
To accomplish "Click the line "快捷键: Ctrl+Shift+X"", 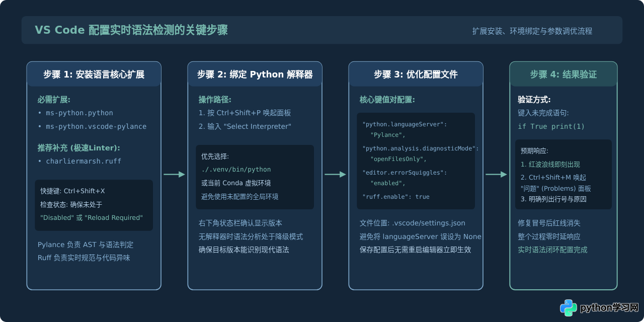I will [x=73, y=191].
